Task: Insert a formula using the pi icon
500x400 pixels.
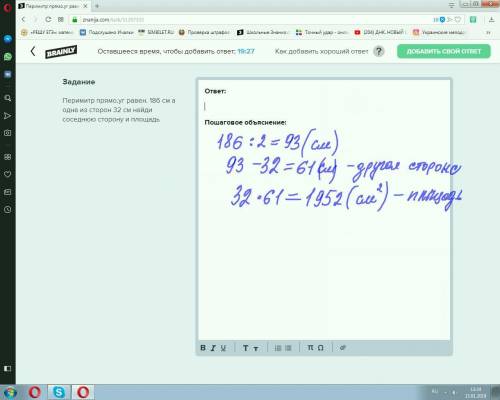Action: click(310, 348)
